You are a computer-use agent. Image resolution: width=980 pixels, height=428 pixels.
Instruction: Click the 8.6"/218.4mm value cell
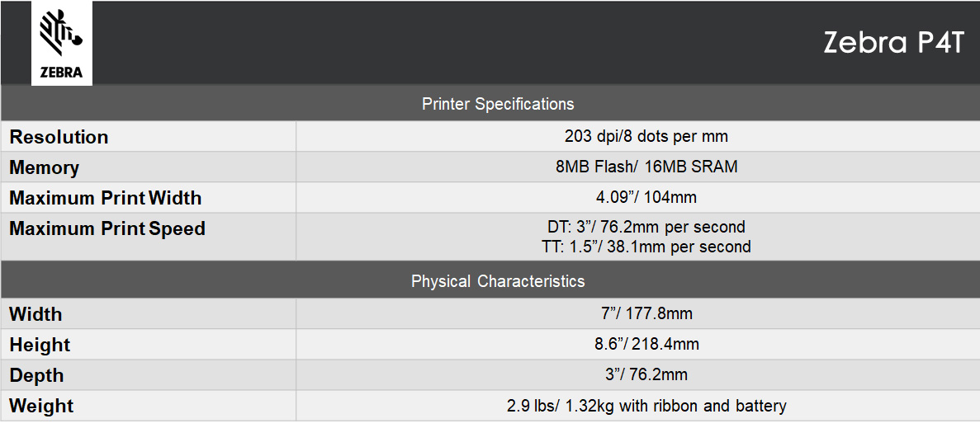tap(646, 344)
